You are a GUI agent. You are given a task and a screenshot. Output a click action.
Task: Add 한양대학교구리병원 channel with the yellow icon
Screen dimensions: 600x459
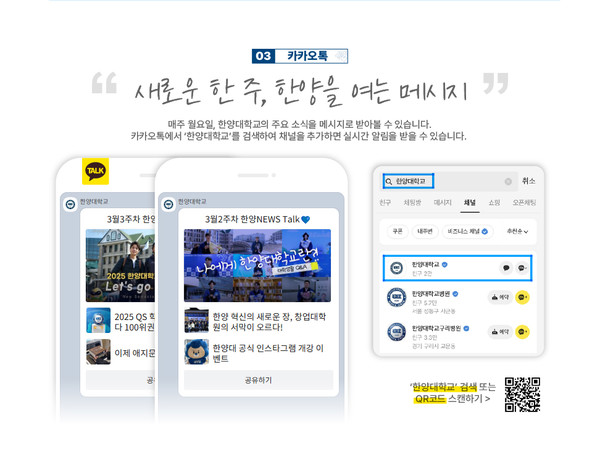click(x=522, y=332)
